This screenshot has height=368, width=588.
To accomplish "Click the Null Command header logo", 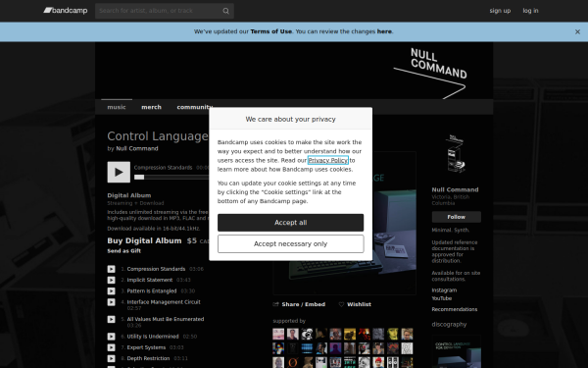I will click(430, 73).
